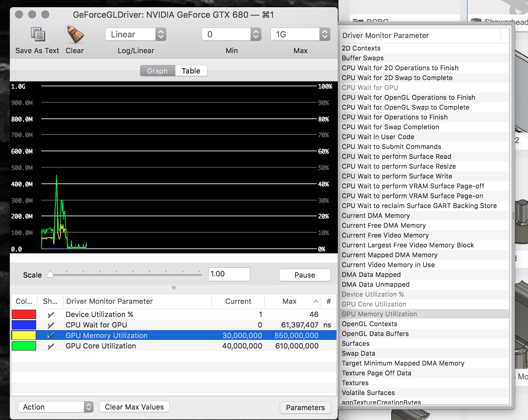Screen dimensions: 528x420
Task: Select 2D Contexts in the parameter list
Action: coord(424,48)
